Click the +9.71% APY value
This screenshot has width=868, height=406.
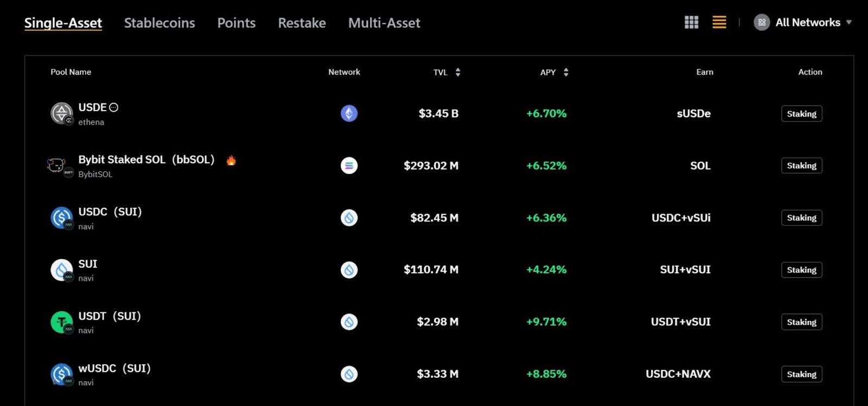[x=546, y=321]
